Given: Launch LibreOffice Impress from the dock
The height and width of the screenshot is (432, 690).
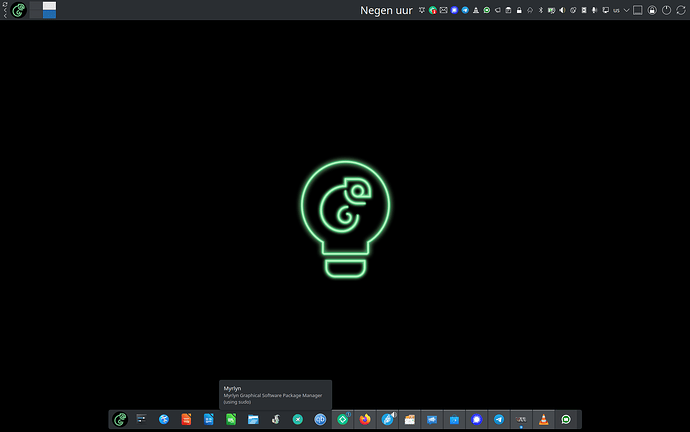Looking at the screenshot, I should click(186, 420).
